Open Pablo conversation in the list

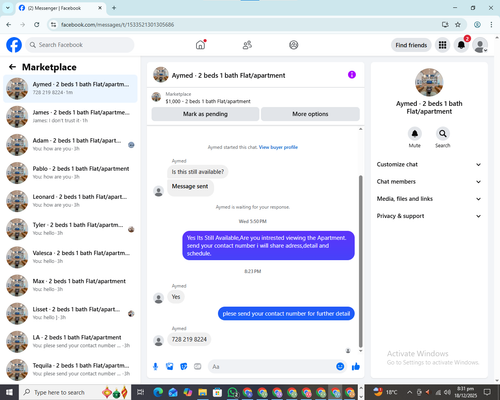70,173
